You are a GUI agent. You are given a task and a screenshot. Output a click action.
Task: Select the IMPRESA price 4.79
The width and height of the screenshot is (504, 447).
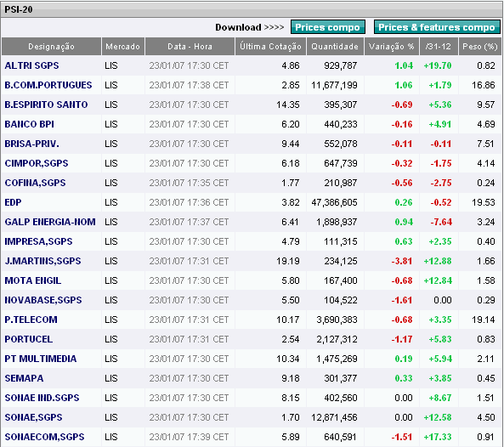291,241
